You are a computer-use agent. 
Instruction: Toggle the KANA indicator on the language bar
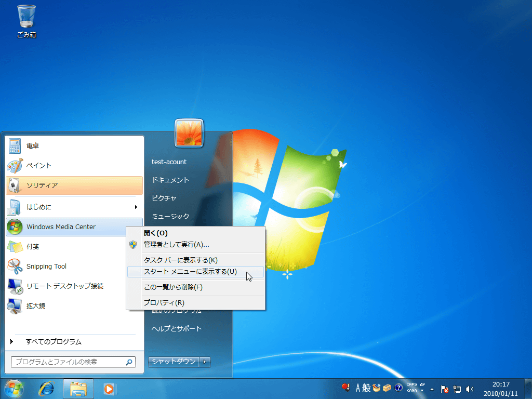[411, 391]
